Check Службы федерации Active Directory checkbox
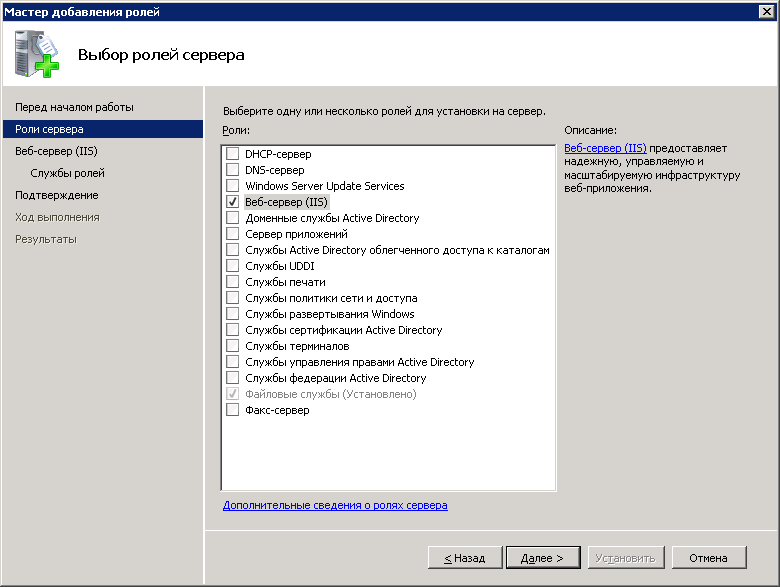 click(x=232, y=378)
